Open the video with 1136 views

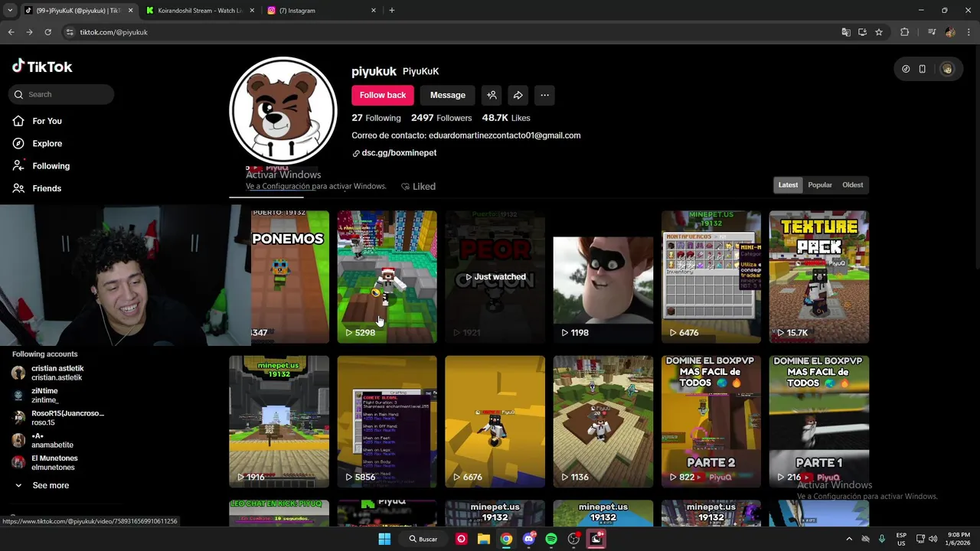(603, 421)
